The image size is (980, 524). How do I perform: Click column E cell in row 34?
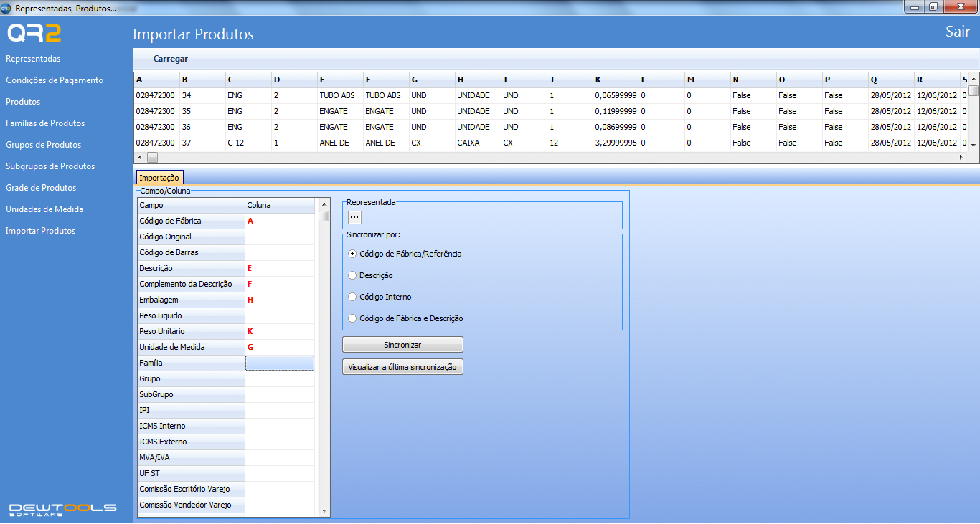[x=340, y=95]
